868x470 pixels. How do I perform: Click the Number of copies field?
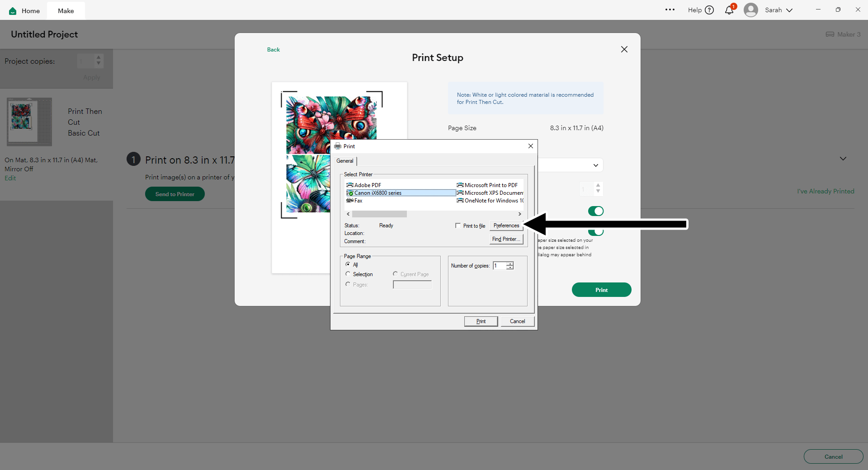(x=500, y=266)
